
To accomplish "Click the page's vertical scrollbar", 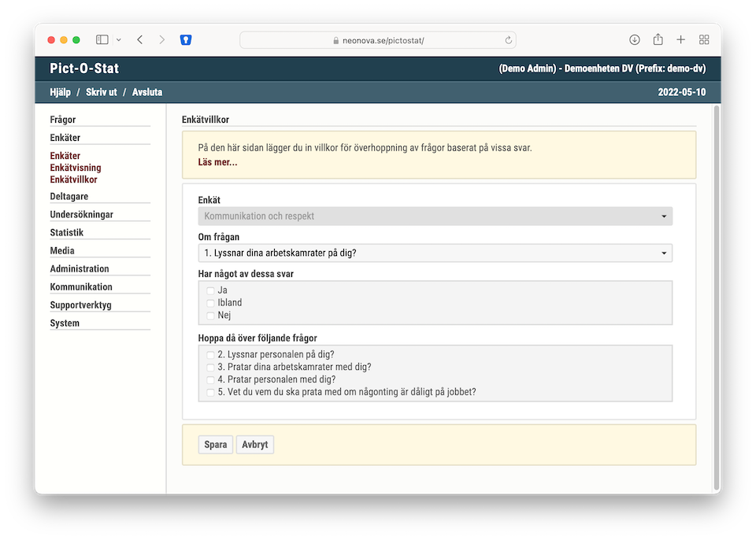I will pyautogui.click(x=716, y=299).
